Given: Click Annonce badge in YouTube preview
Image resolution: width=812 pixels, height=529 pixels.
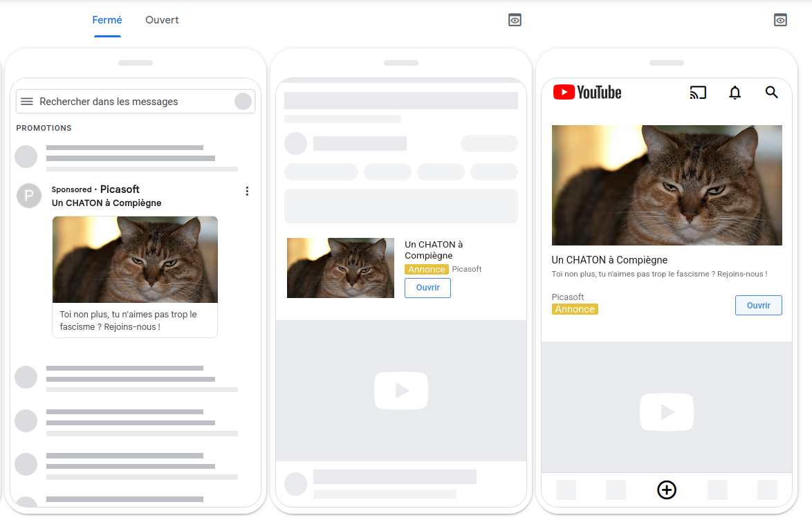Looking at the screenshot, I should (x=575, y=309).
